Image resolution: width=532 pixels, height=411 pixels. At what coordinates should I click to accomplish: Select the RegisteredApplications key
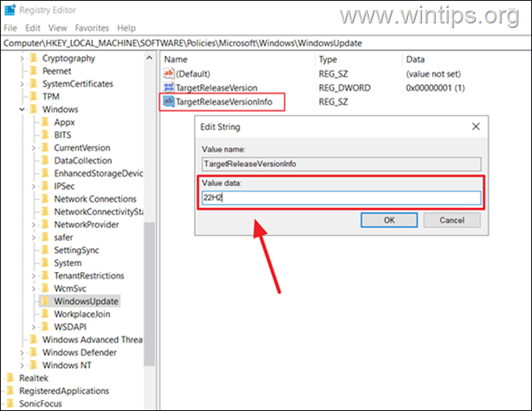click(64, 391)
